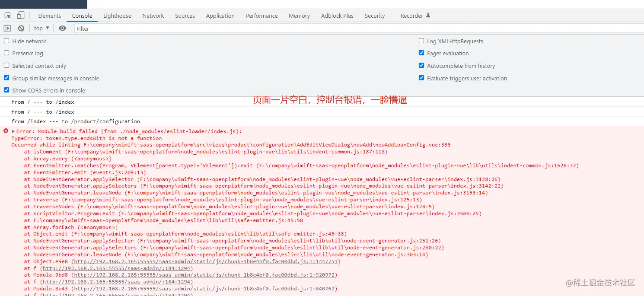Open the Memory tab
644x296 pixels.
click(x=300, y=16)
